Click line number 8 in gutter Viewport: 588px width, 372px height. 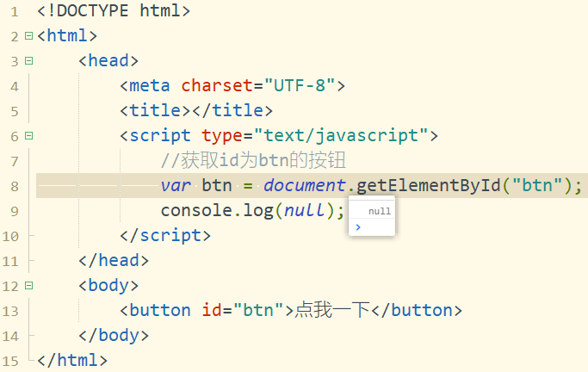pyautogui.click(x=15, y=186)
